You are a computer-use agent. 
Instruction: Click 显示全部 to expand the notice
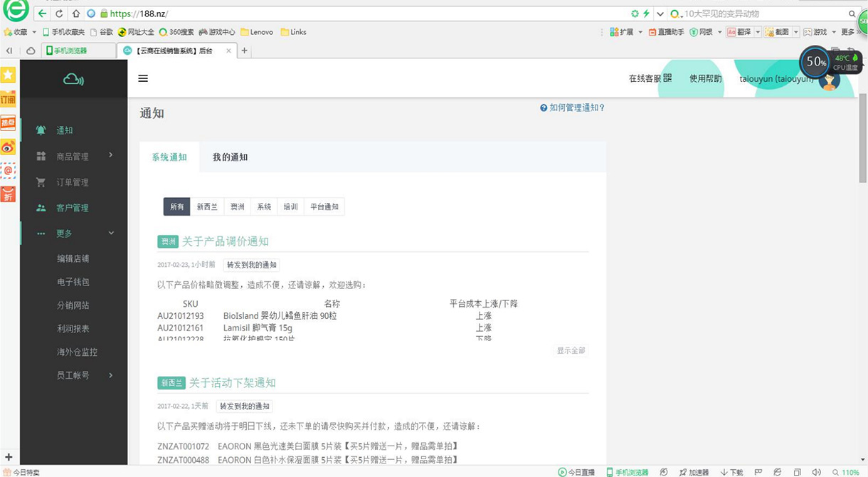[x=571, y=351]
